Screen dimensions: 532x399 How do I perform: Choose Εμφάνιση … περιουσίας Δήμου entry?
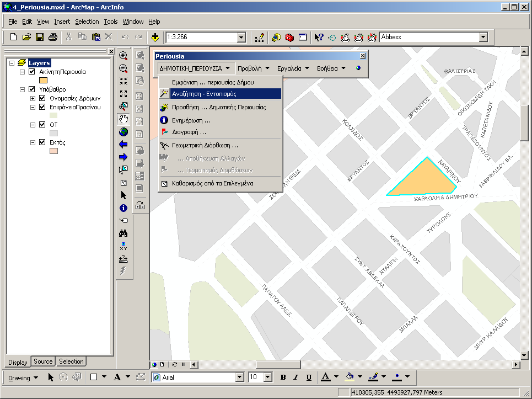point(220,82)
